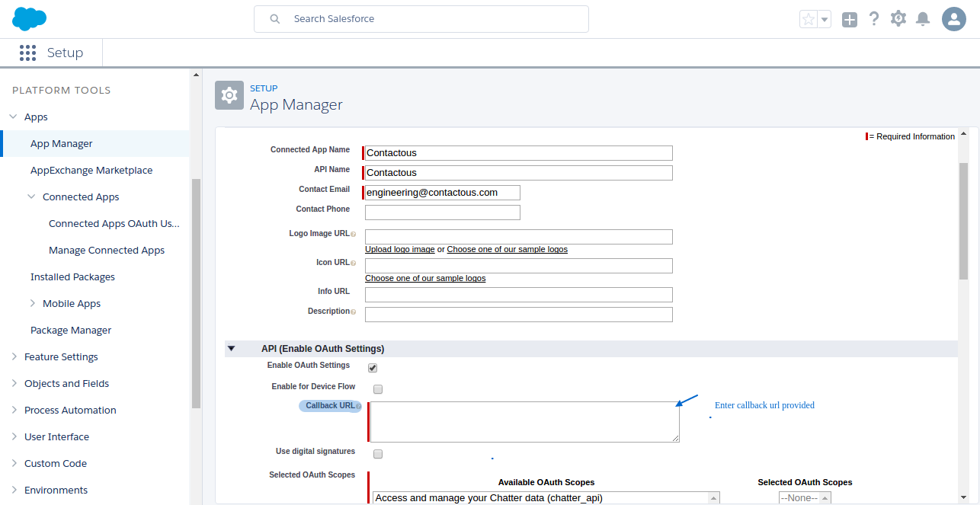Click Available OAuth Scopes list up arrow
980x505 pixels.
click(714, 498)
